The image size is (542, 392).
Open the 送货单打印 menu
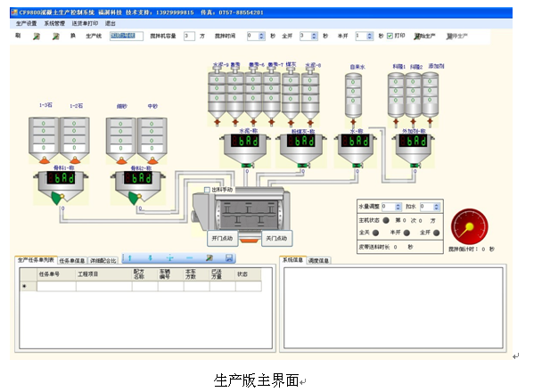(x=85, y=23)
